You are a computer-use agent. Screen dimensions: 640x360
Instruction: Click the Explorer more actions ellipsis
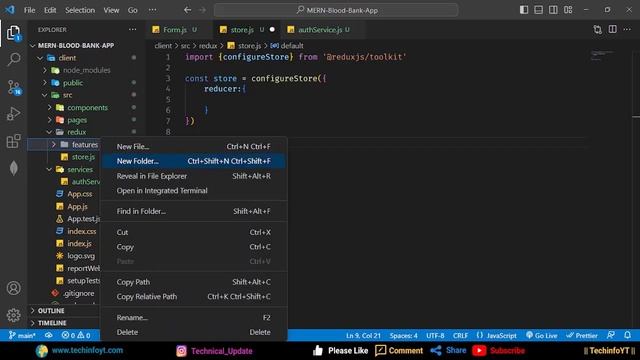133,29
